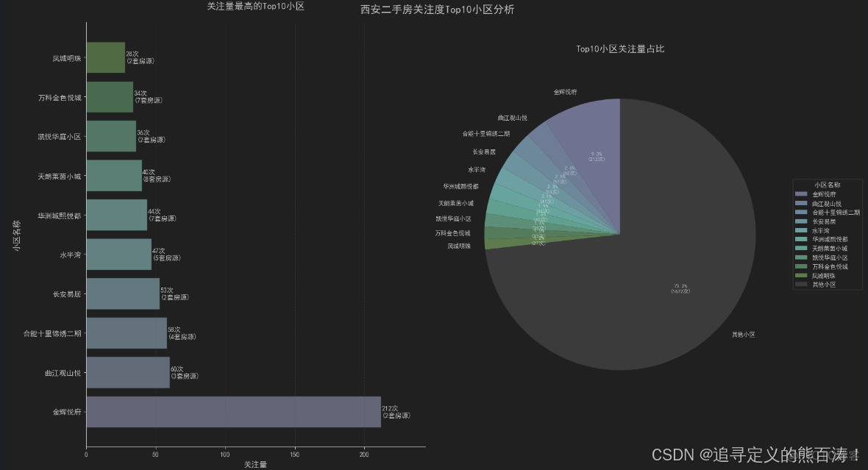Click the 万科金色悦城 horizontal bar
The width and height of the screenshot is (868, 470).
110,97
